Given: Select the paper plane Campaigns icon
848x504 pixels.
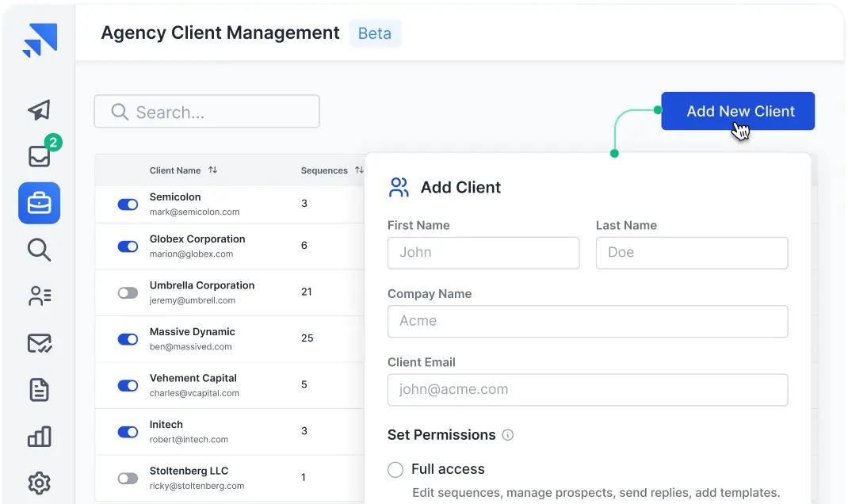Looking at the screenshot, I should (39, 110).
